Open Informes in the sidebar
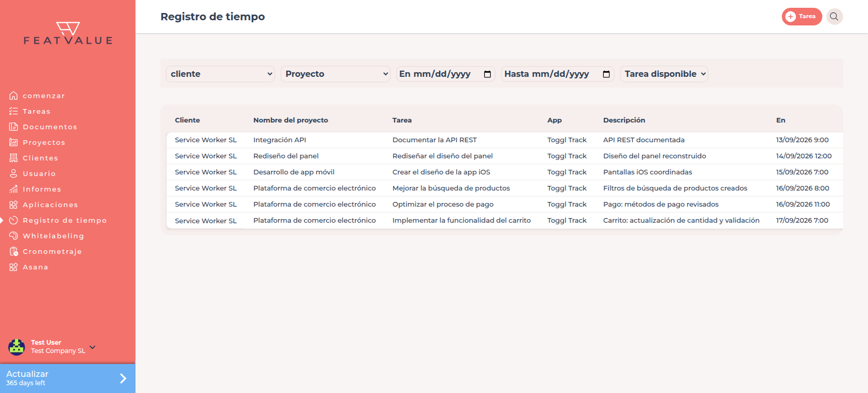The height and width of the screenshot is (393, 868). 42,189
